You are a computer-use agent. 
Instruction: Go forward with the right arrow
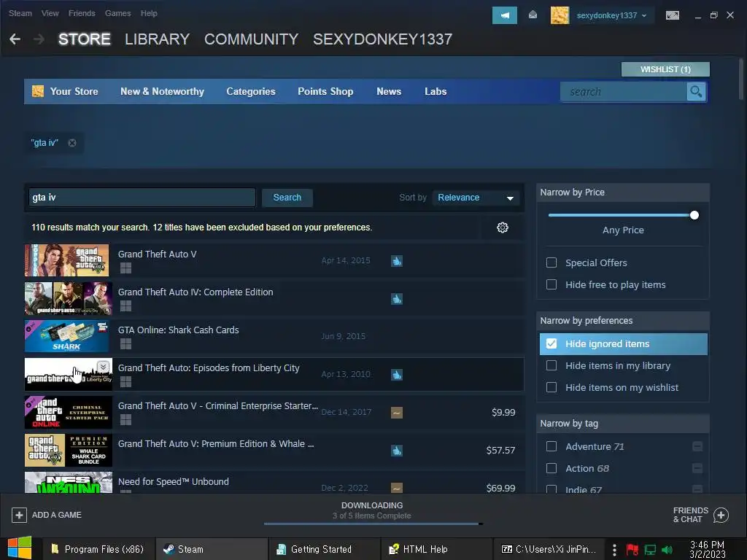39,39
